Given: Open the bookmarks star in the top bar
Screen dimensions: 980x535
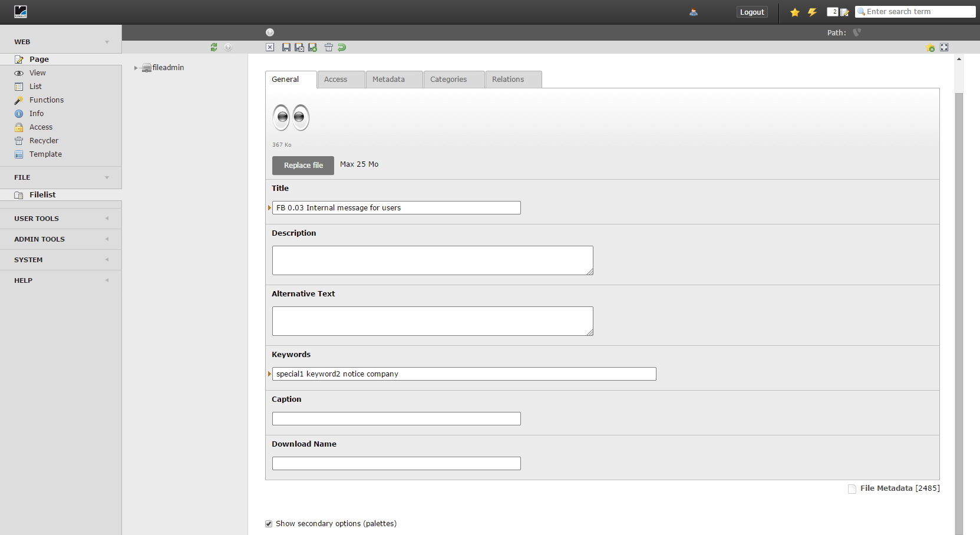Looking at the screenshot, I should [795, 12].
